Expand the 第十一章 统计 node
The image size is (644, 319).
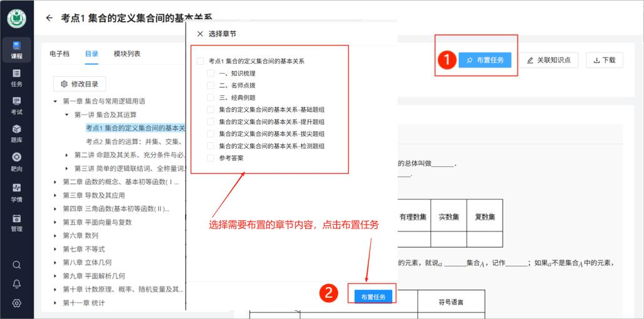(x=56, y=303)
